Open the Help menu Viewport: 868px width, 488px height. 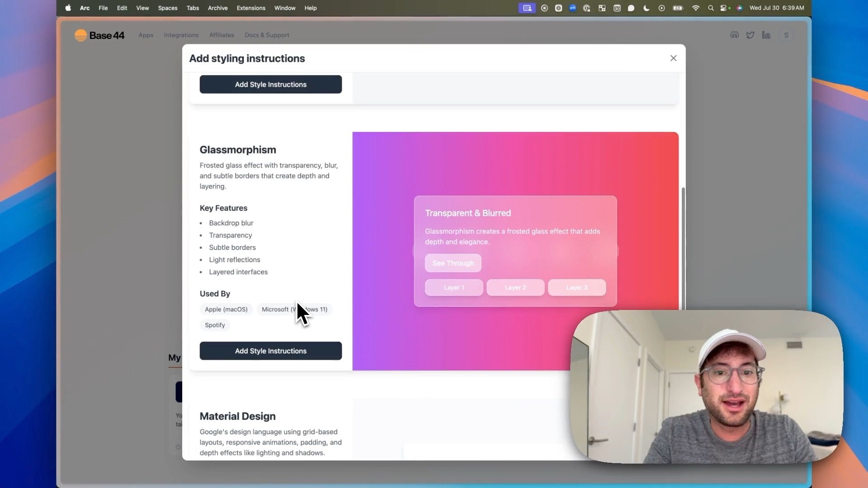click(x=311, y=8)
